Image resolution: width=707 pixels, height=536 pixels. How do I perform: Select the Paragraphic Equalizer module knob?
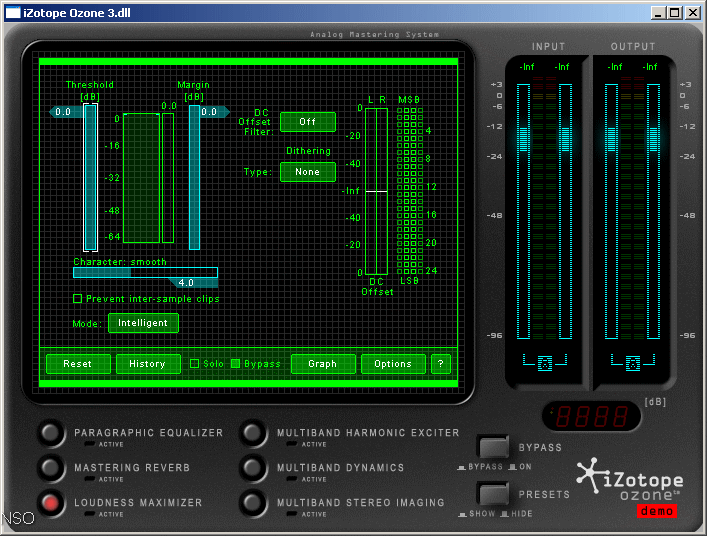click(x=51, y=433)
